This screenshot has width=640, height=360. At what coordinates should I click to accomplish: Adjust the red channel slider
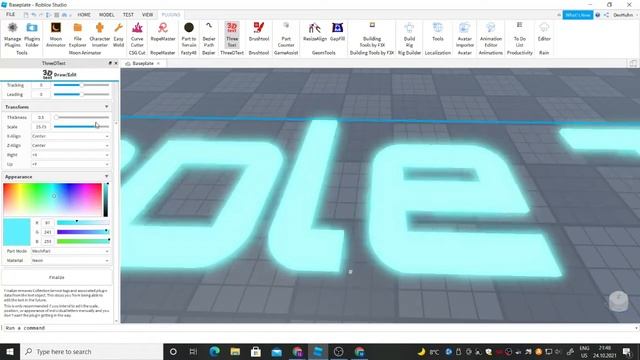[x=83, y=222]
